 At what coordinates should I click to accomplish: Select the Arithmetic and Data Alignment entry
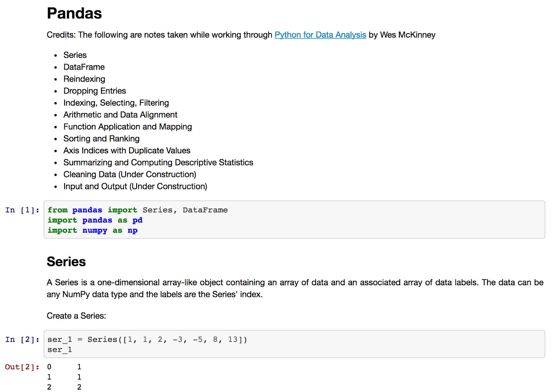coord(120,115)
